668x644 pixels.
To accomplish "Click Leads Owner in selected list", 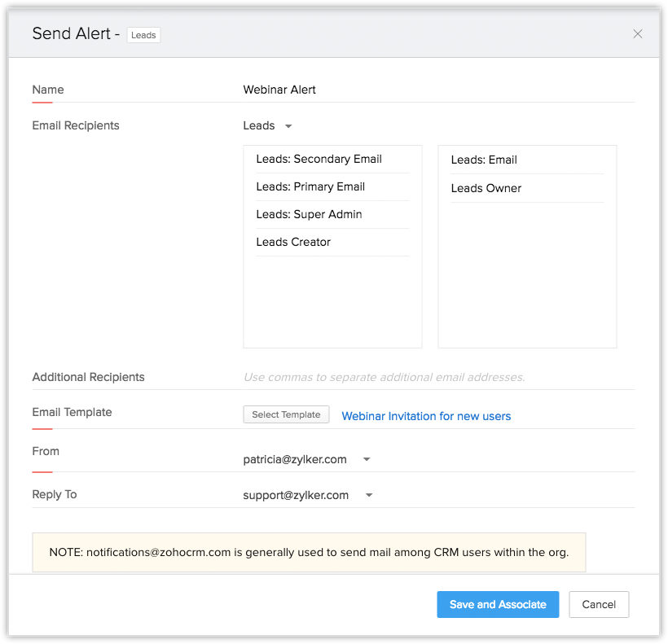I will tap(486, 189).
